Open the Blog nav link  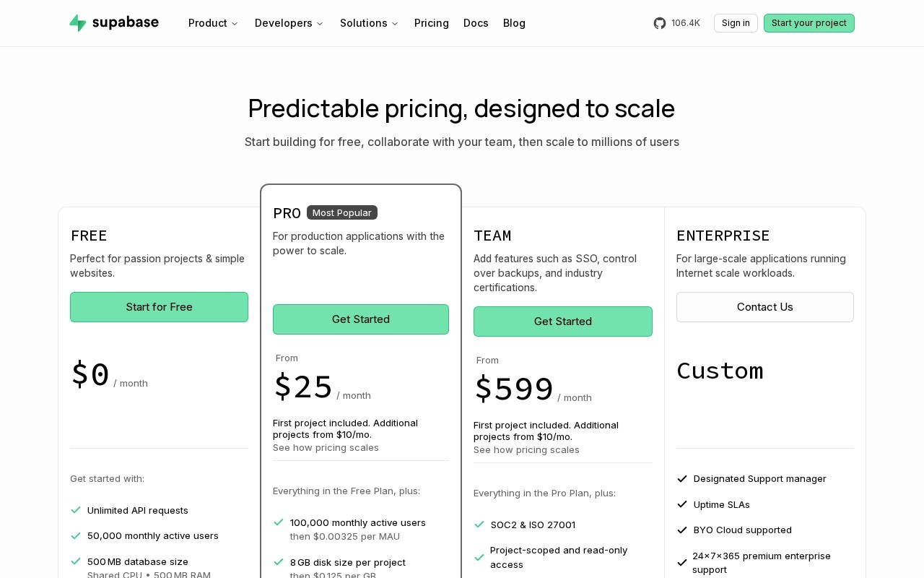[514, 23]
